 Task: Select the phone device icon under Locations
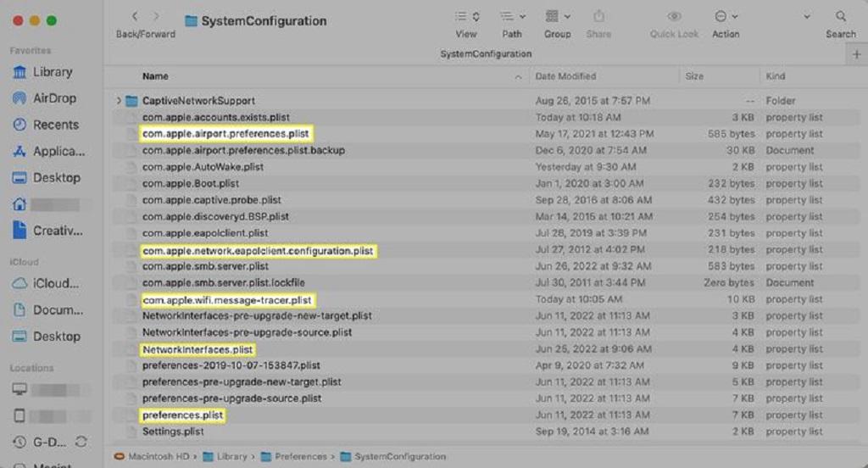point(19,415)
